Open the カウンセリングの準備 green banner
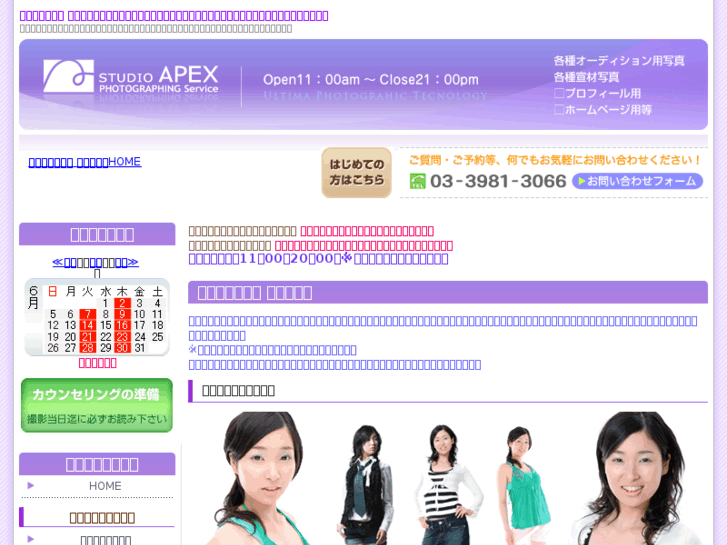727x545 pixels. 97,405
